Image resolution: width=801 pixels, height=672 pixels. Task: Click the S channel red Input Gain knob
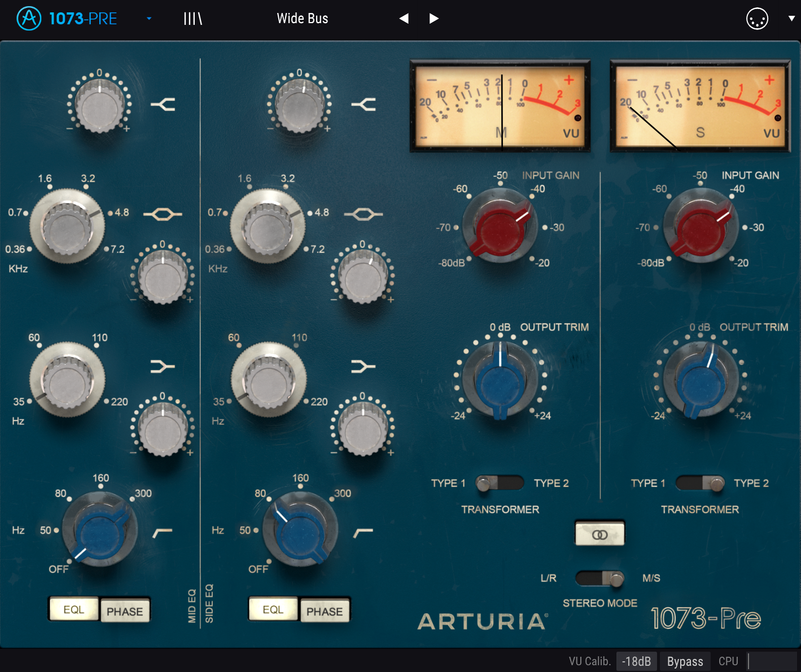point(701,226)
